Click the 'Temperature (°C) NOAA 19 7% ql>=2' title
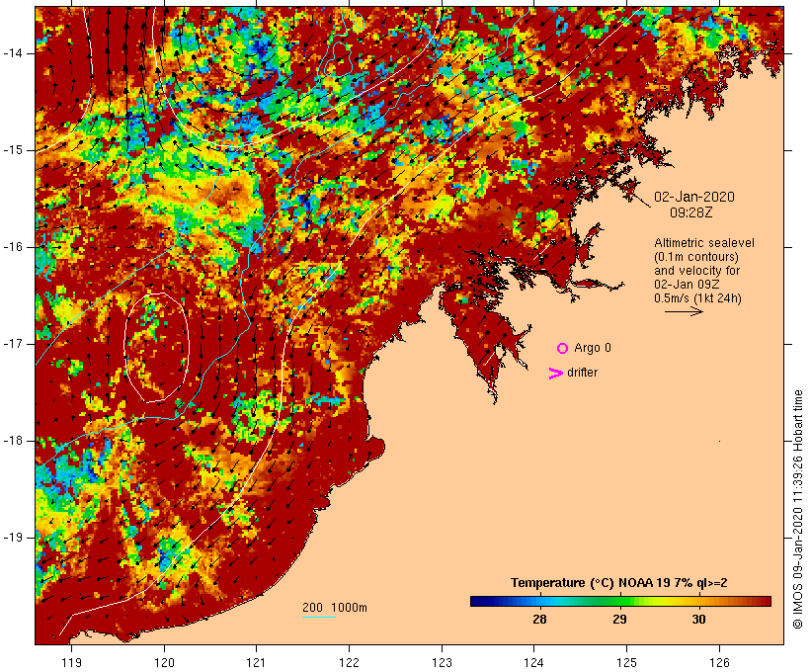This screenshot has height=672, width=810. click(x=619, y=583)
